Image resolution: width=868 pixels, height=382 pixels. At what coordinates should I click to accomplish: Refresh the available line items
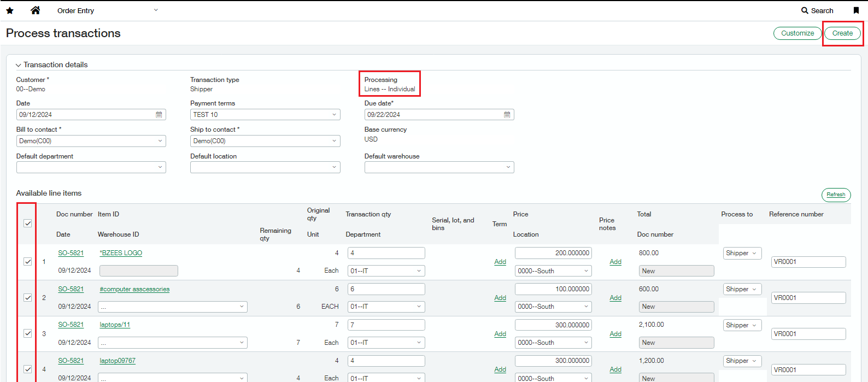pyautogui.click(x=836, y=195)
